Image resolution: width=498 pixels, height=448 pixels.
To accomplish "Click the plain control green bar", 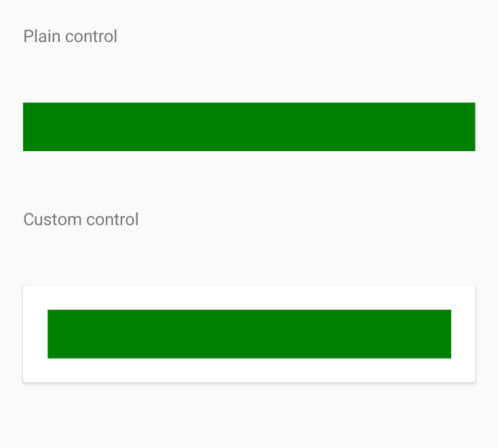I will point(249,127).
